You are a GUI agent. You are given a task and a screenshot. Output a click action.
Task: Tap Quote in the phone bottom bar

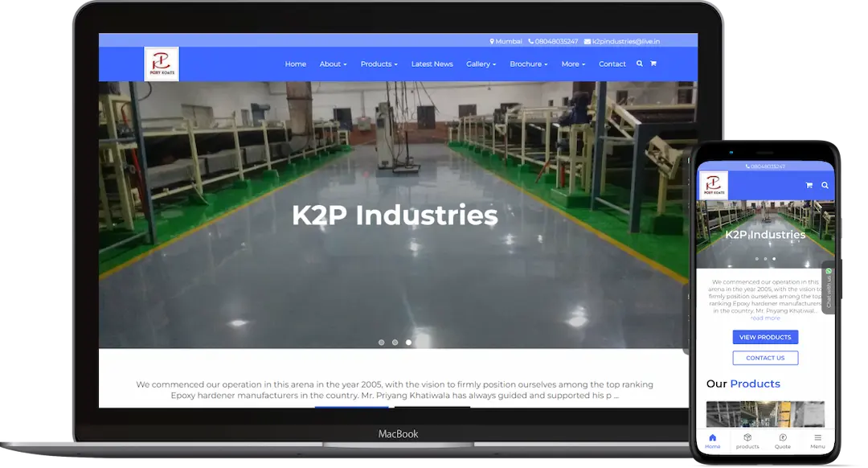[x=783, y=441]
